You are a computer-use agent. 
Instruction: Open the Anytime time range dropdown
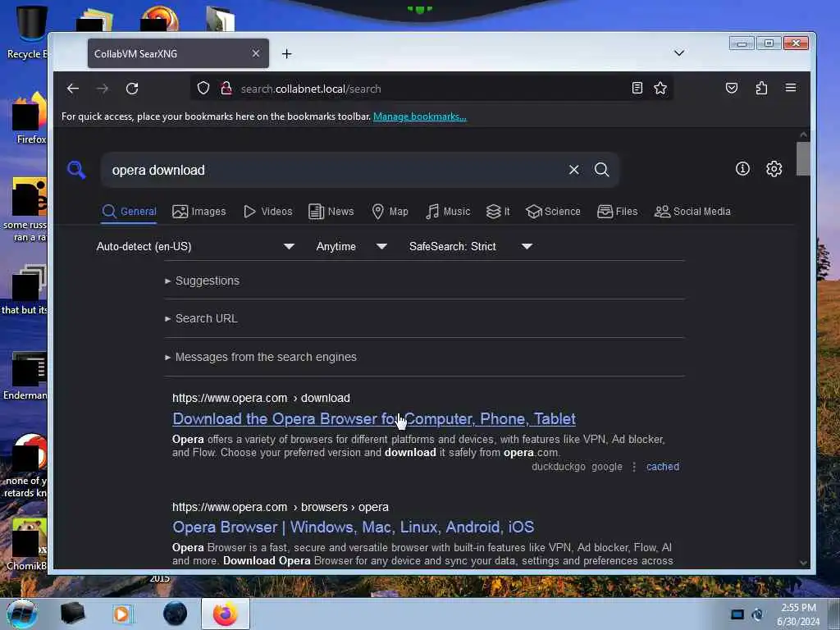coord(351,246)
